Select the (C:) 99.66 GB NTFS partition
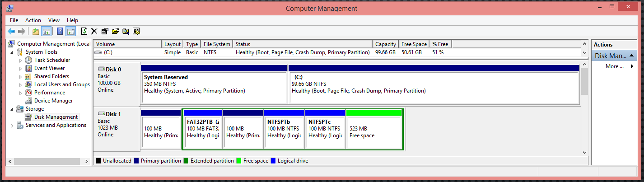644x182 pixels. (x=434, y=84)
